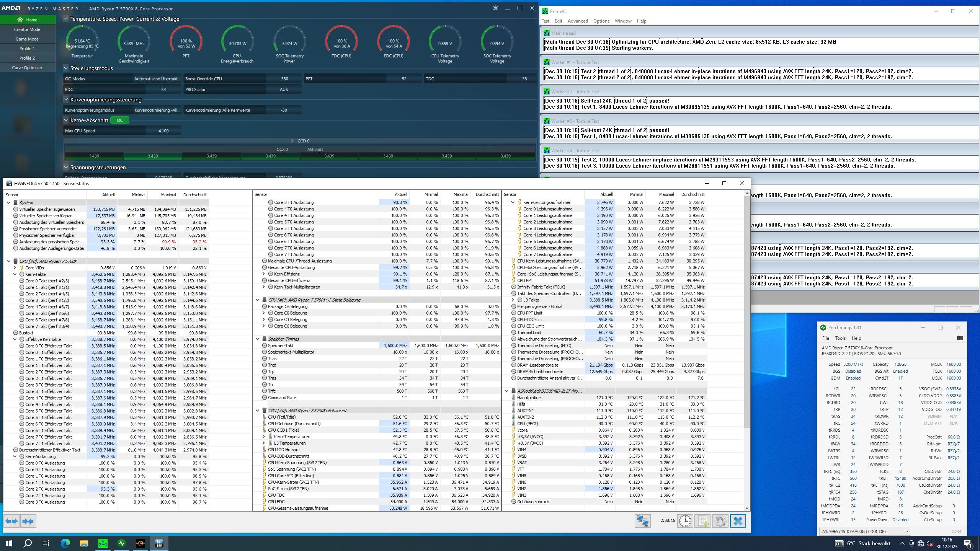Expand the Core VIDs tree node

(15, 268)
